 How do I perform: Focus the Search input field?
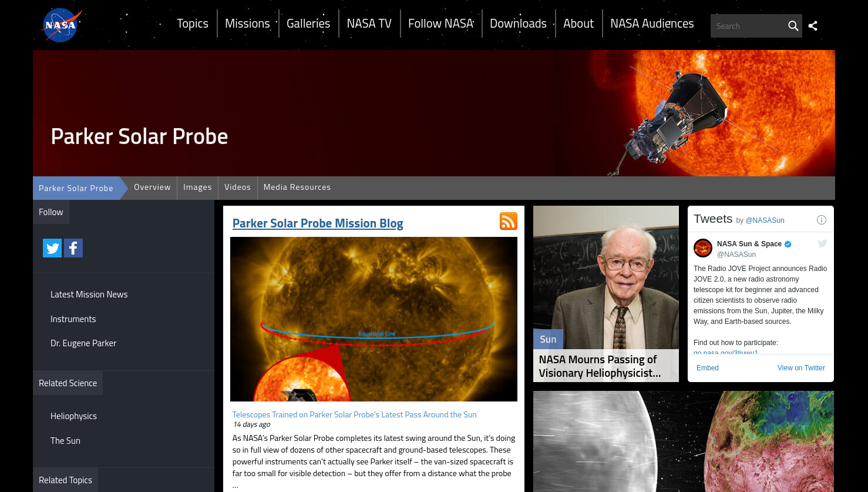point(749,26)
